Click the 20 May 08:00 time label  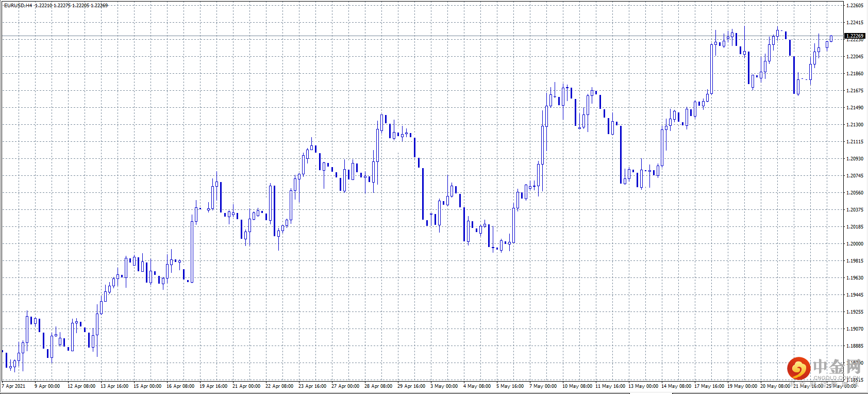pos(775,386)
